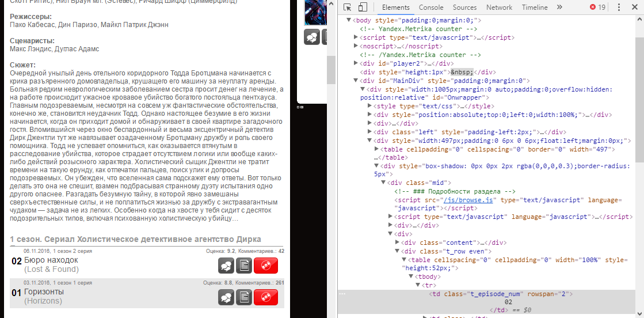Collapse the div class="t_row even" node
This screenshot has height=318, width=644.
[397, 251]
